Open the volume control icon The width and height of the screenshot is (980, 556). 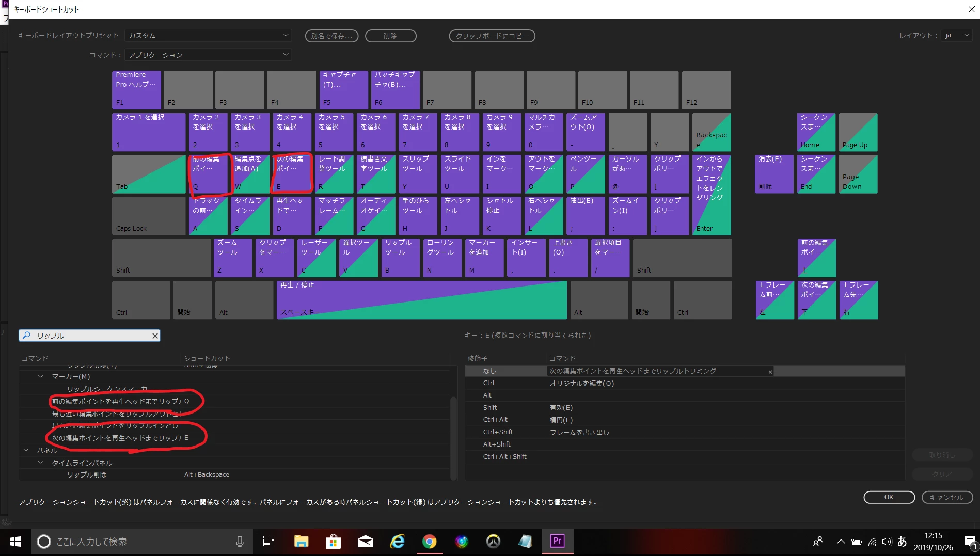(887, 542)
